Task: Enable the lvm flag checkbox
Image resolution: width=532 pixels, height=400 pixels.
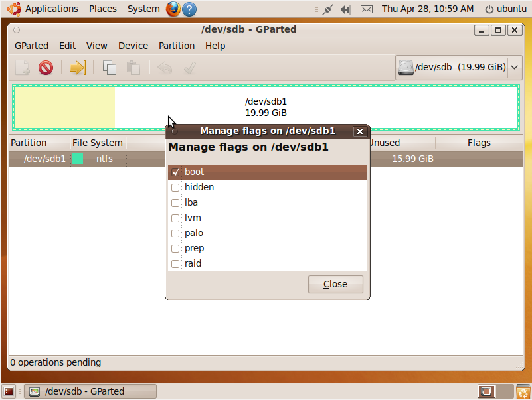Action: coord(175,218)
